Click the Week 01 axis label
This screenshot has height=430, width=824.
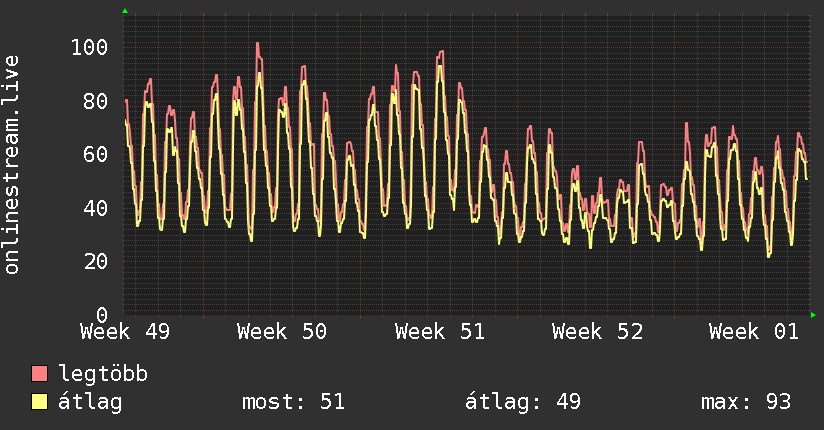point(754,332)
